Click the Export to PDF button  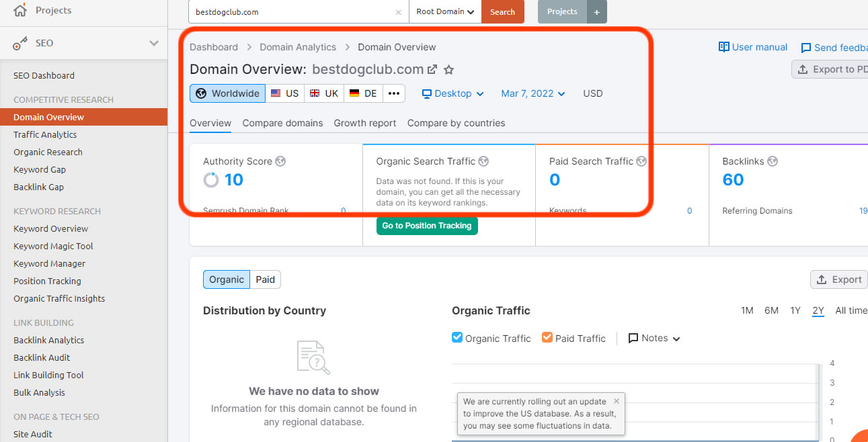[830, 69]
